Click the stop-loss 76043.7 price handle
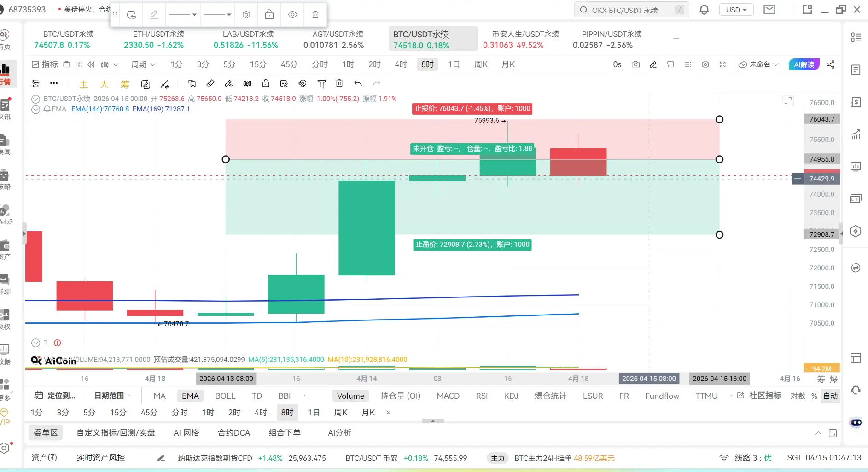Image resolution: width=868 pixels, height=472 pixels. point(719,119)
